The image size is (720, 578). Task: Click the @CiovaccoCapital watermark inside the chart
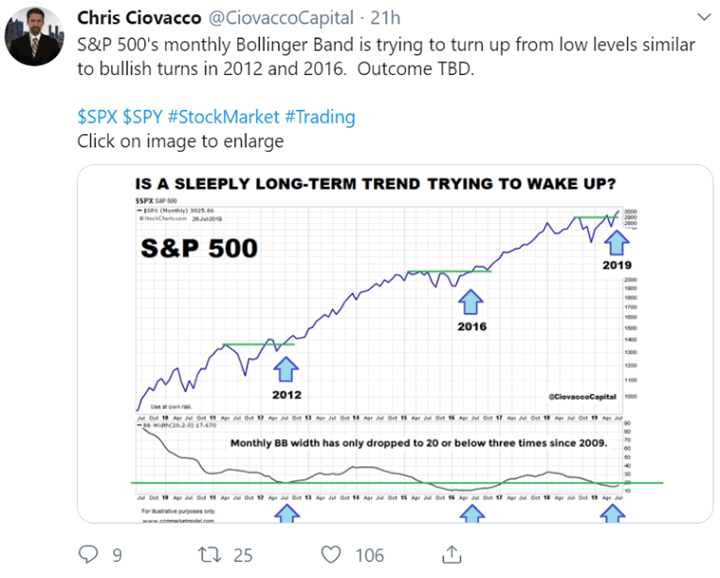point(581,397)
